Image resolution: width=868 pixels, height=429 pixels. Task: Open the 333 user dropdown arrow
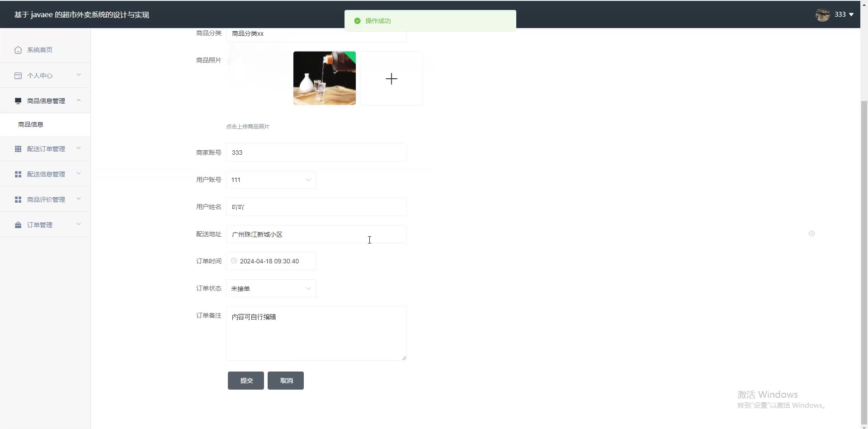click(x=851, y=14)
